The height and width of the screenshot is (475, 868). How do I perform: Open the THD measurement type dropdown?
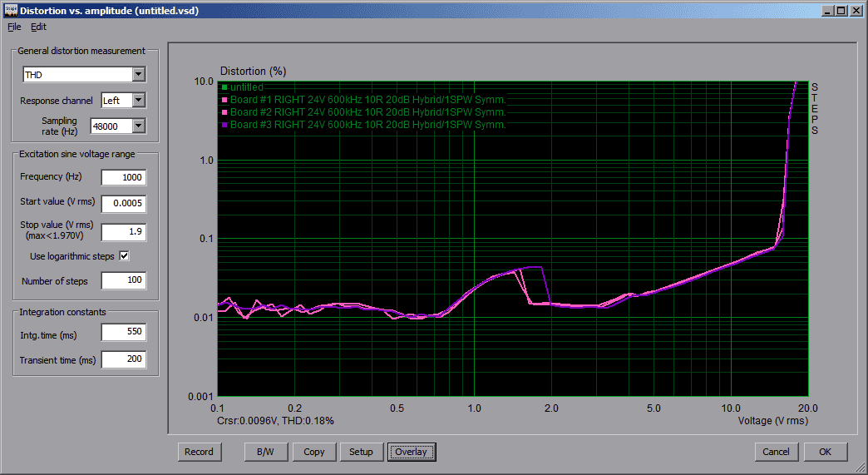[x=138, y=75]
